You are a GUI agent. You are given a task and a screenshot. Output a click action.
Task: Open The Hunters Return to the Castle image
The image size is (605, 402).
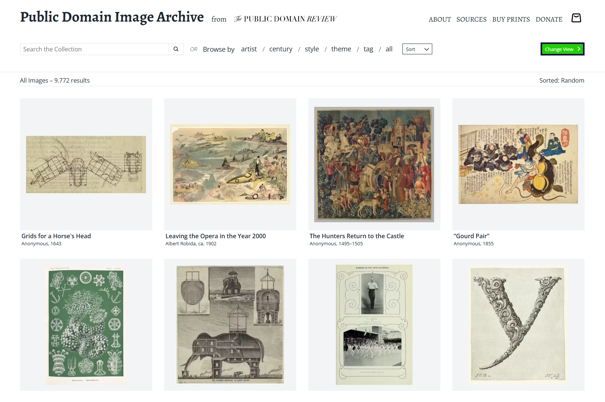(374, 164)
